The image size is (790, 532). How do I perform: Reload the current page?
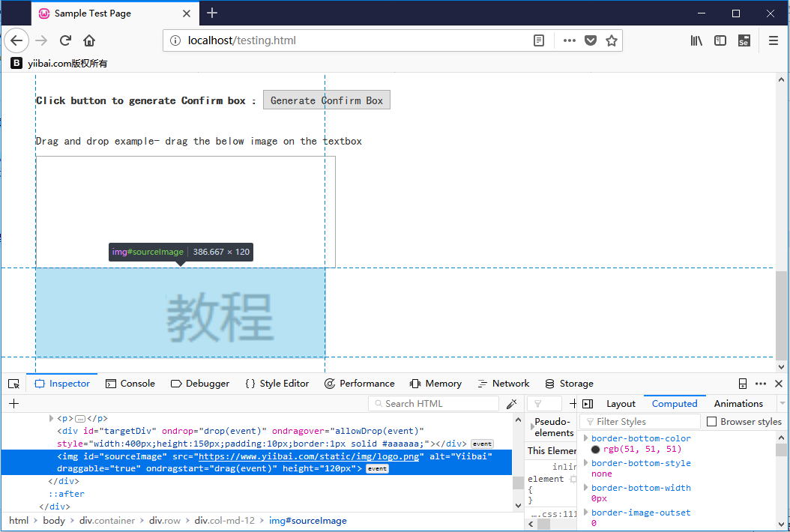65,40
